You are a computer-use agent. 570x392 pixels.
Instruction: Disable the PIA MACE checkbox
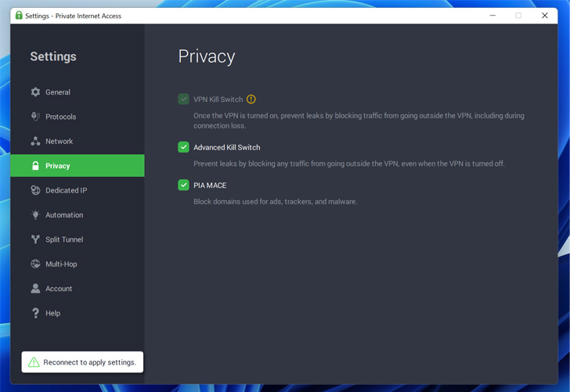pyautogui.click(x=183, y=185)
